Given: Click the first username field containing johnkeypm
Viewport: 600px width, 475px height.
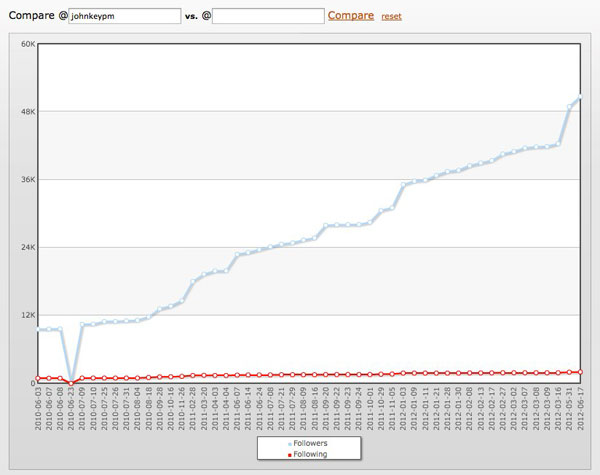Looking at the screenshot, I should click(x=124, y=16).
